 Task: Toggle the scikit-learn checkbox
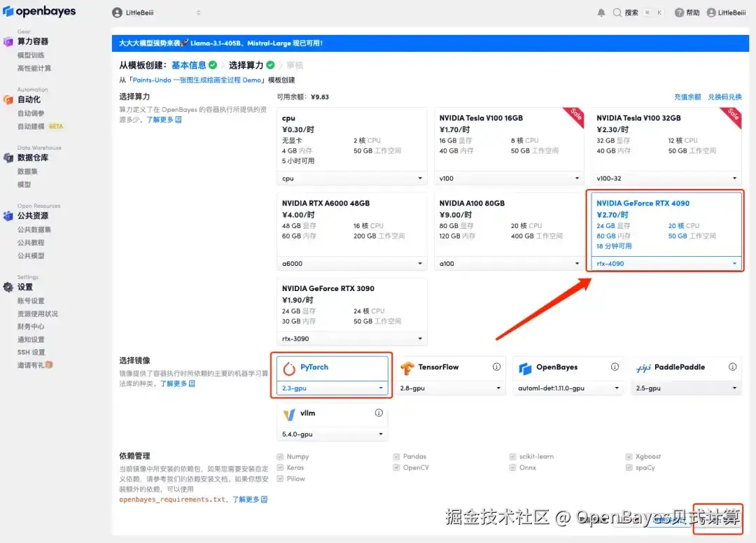coord(512,456)
